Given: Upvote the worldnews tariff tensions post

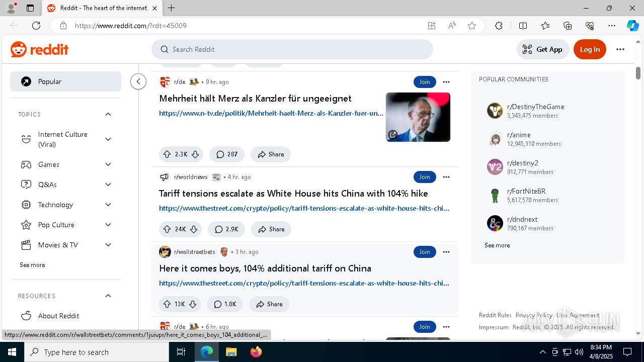Looking at the screenshot, I should pyautogui.click(x=167, y=229).
